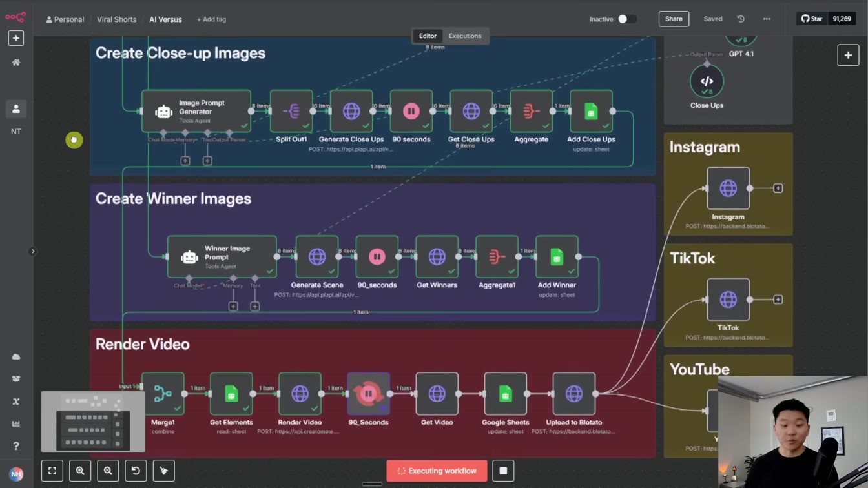Viewport: 868px width, 488px height.
Task: Zoom in on the canvas
Action: 80,471
